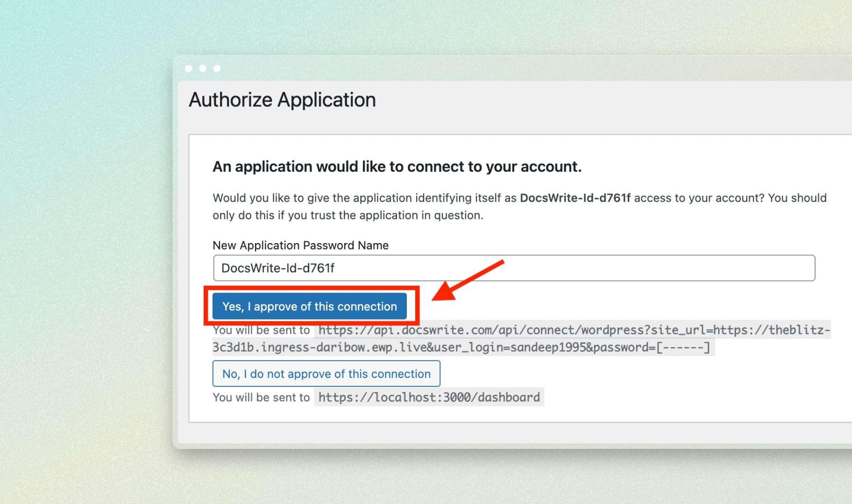Click the third window control dot
This screenshot has height=504, width=852.
[x=217, y=68]
